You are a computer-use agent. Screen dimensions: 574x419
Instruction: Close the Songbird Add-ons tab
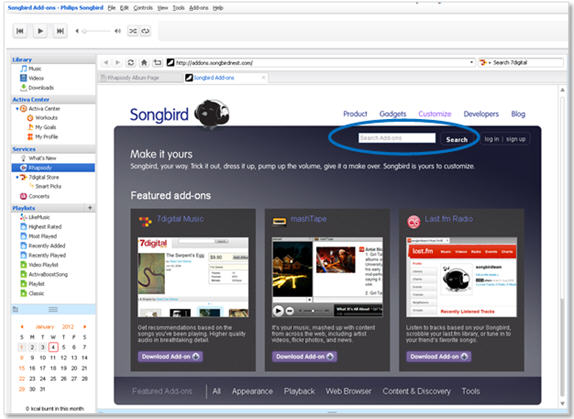coord(264,78)
